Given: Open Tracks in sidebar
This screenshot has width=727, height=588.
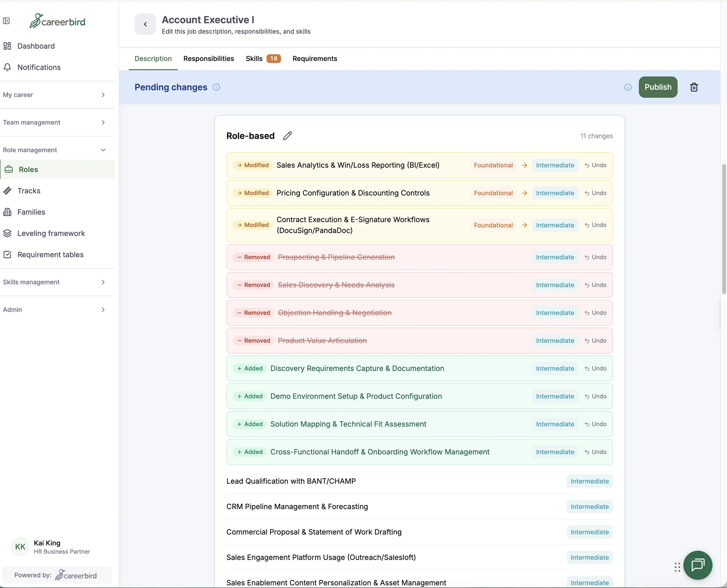Looking at the screenshot, I should tap(57, 191).
